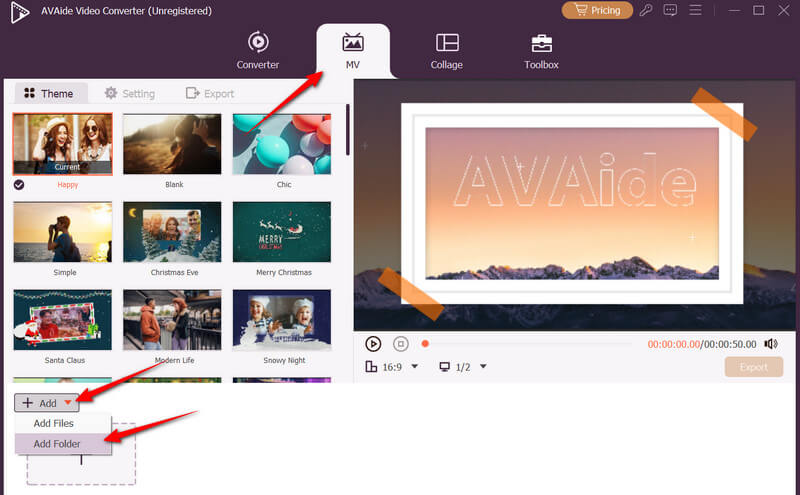This screenshot has width=800, height=495.
Task: Expand the Add dropdown arrow
Action: 67,403
